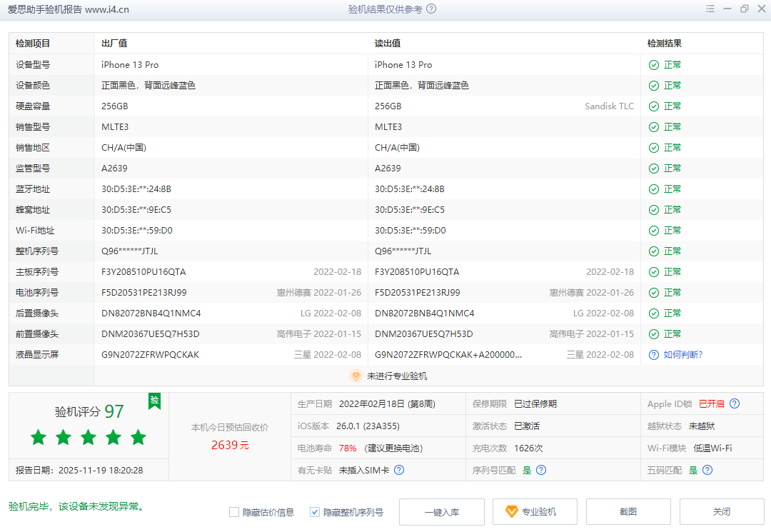Click the 未进行专业验机 text link
This screenshot has height=532, width=771.
[397, 376]
